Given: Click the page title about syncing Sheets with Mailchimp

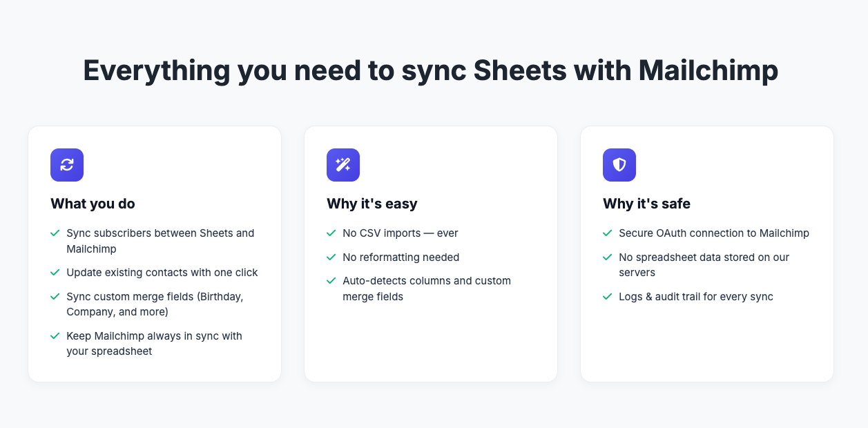Looking at the screenshot, I should (x=430, y=70).
